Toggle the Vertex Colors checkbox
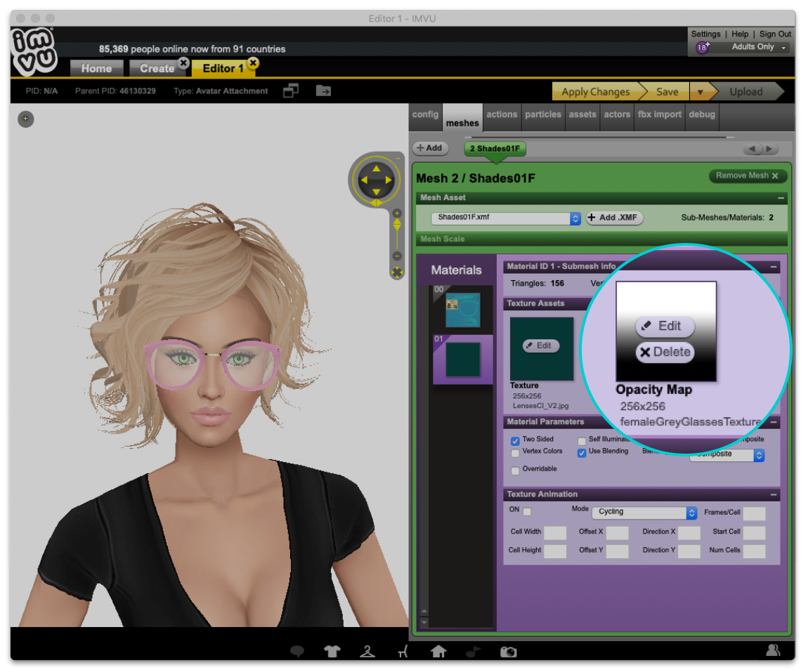This screenshot has width=808, height=672. click(515, 453)
